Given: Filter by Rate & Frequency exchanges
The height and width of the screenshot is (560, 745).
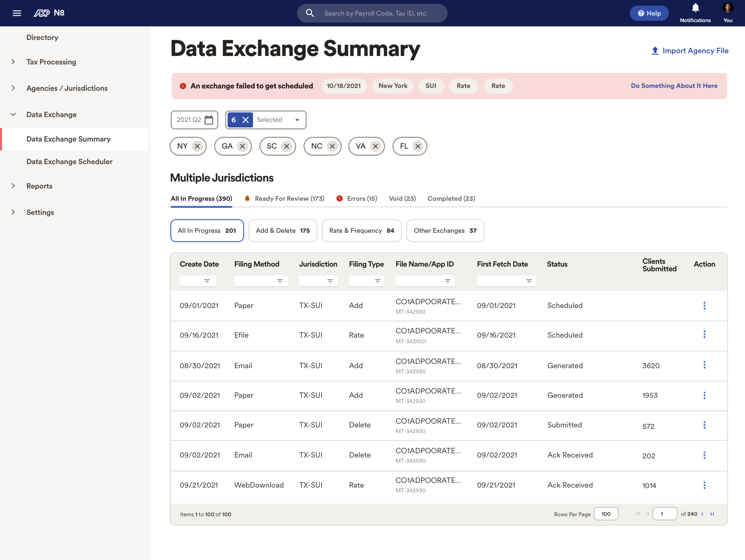Looking at the screenshot, I should coord(361,231).
